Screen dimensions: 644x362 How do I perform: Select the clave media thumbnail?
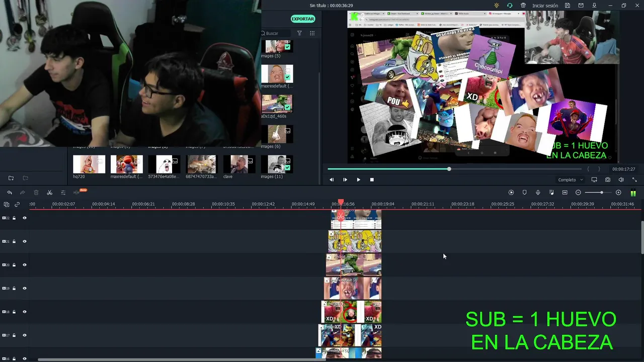coord(239,164)
